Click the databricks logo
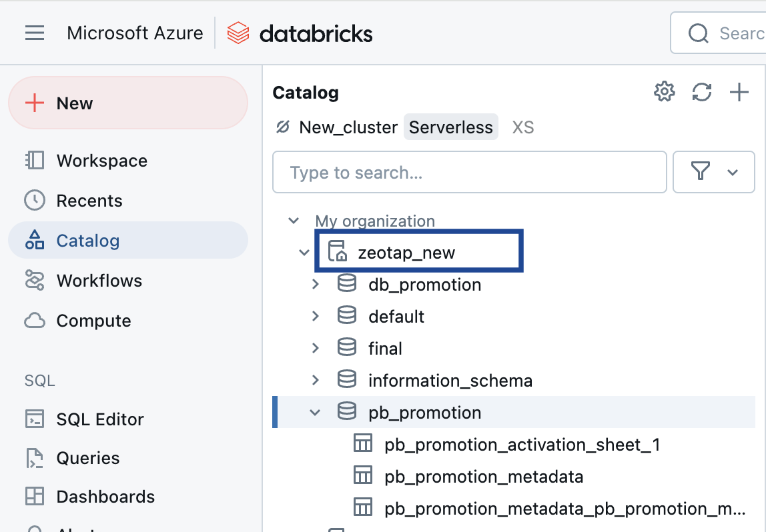The image size is (766, 532). (x=300, y=33)
